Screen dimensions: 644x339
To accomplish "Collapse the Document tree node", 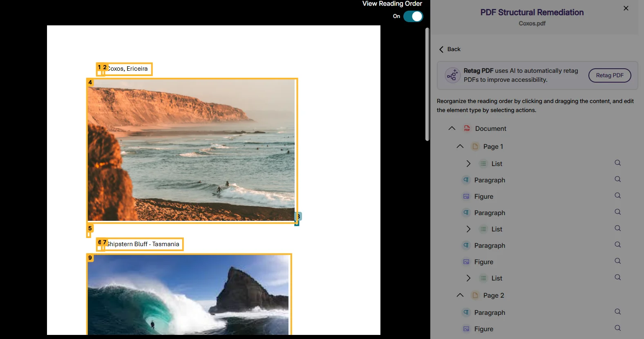I will [452, 128].
